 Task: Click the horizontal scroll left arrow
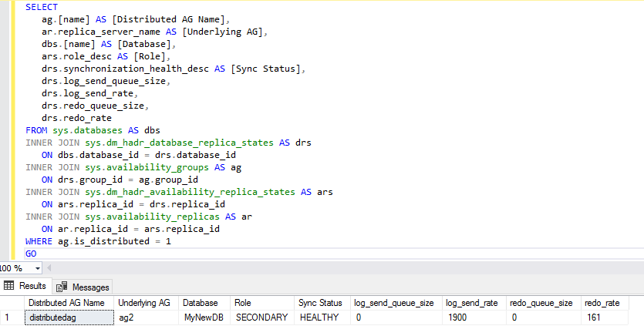click(x=49, y=268)
